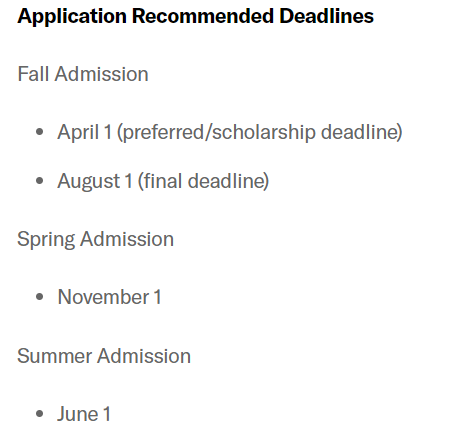Click the April 1 preferred/scholarship deadline item
Viewport: 473px width, 433px height.
tap(230, 132)
